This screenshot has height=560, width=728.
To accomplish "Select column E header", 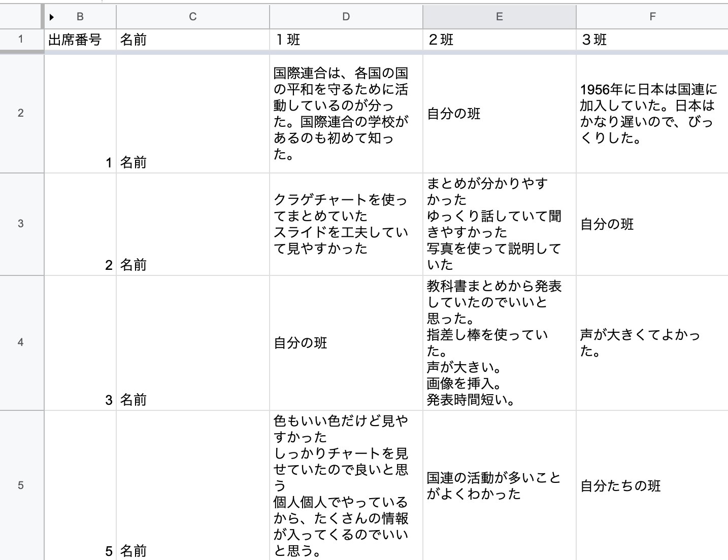I will [x=500, y=17].
